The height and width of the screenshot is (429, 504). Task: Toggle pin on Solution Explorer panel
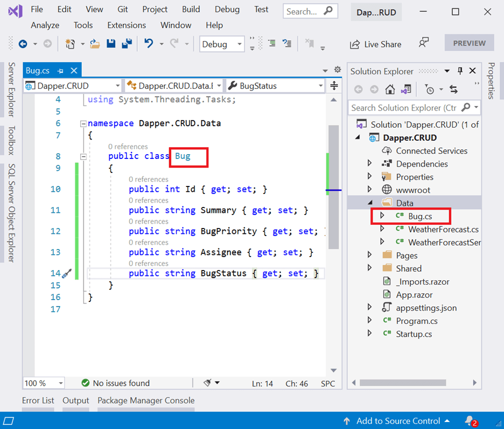click(460, 71)
